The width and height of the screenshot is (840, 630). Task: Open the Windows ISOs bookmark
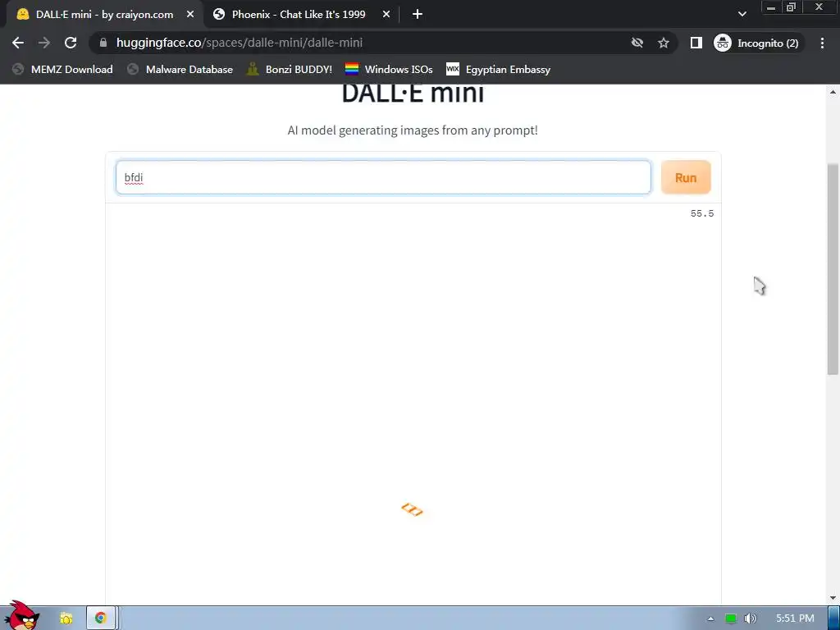click(390, 69)
